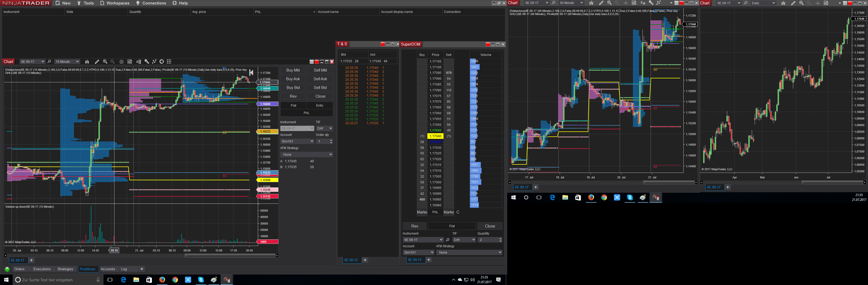Open Indicators dialog in 60 Minute chart
The image size is (868, 285).
pyautogui.click(x=659, y=3)
